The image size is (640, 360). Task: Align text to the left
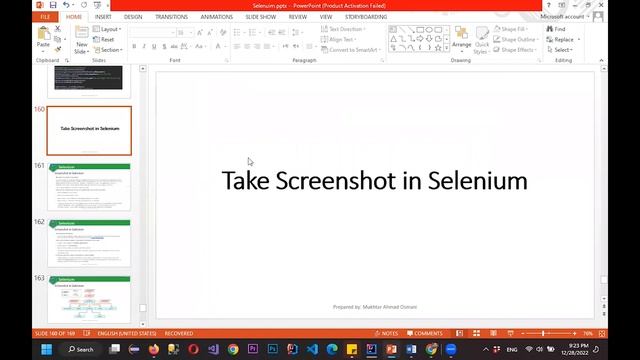click(x=237, y=47)
